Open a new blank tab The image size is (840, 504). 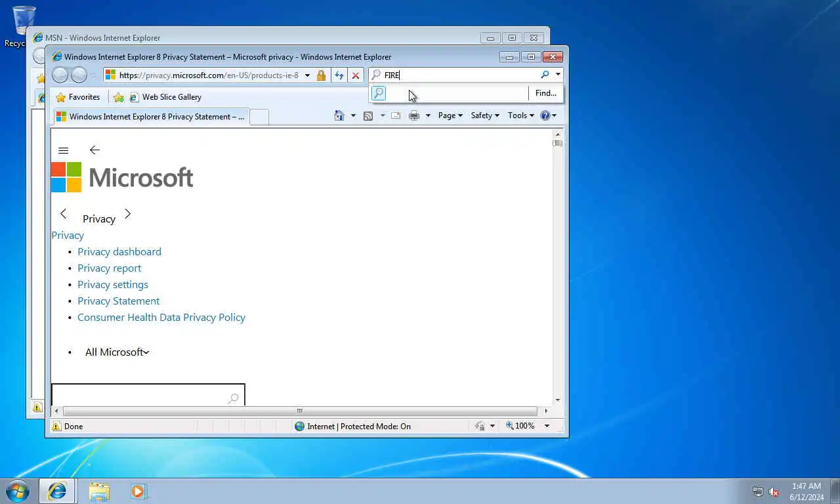(259, 117)
